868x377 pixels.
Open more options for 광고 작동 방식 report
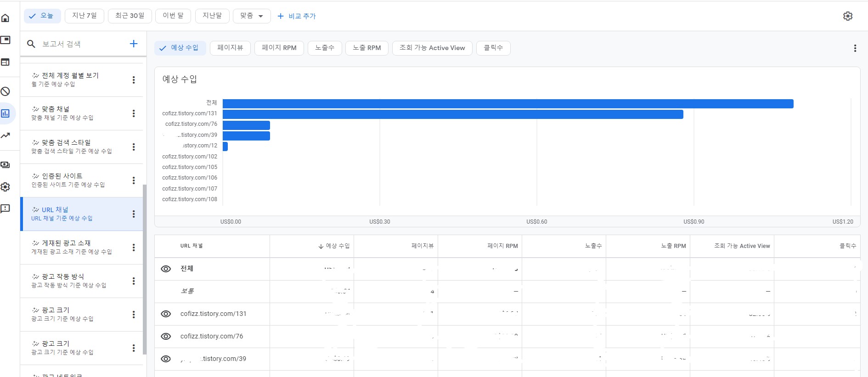[134, 281]
